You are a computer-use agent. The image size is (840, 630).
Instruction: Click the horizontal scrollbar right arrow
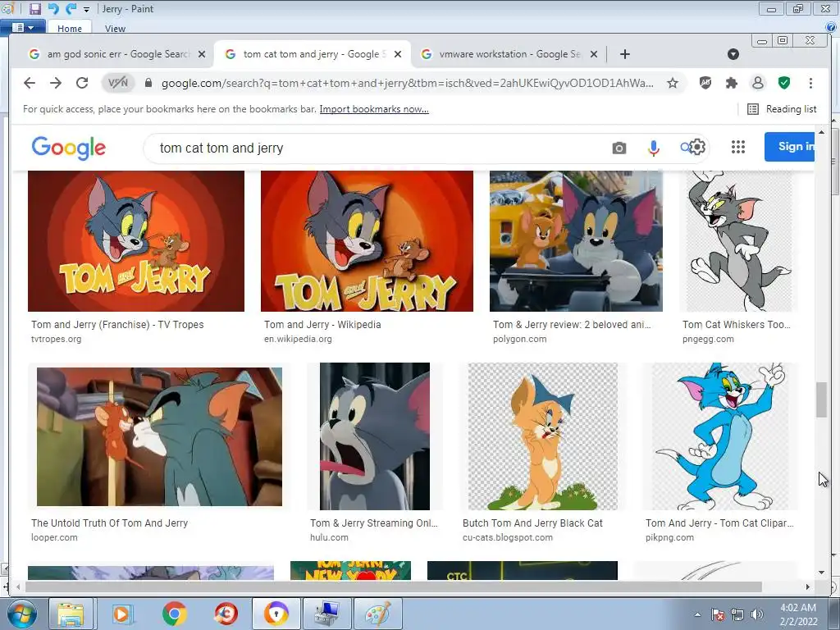pyautogui.click(x=807, y=587)
